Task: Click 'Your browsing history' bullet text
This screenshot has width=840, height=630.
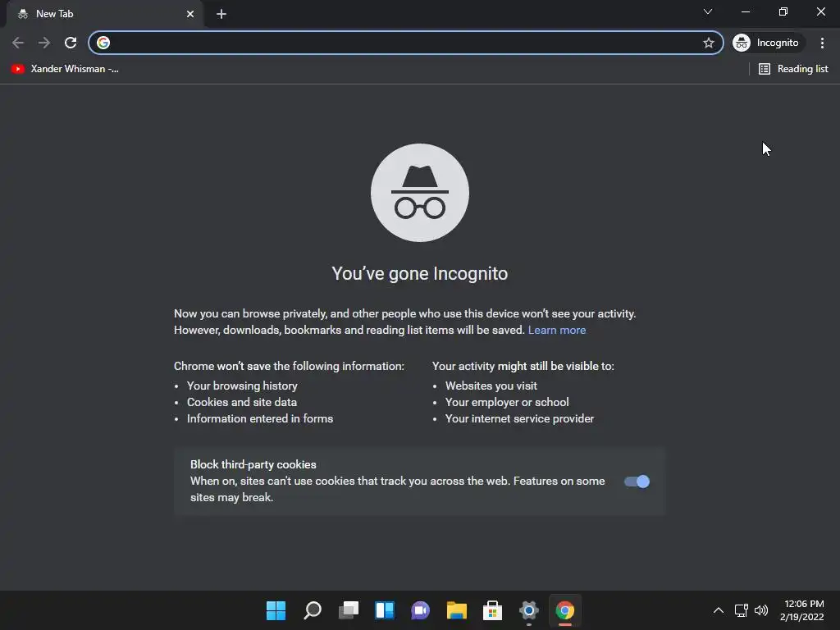Action: pos(242,386)
